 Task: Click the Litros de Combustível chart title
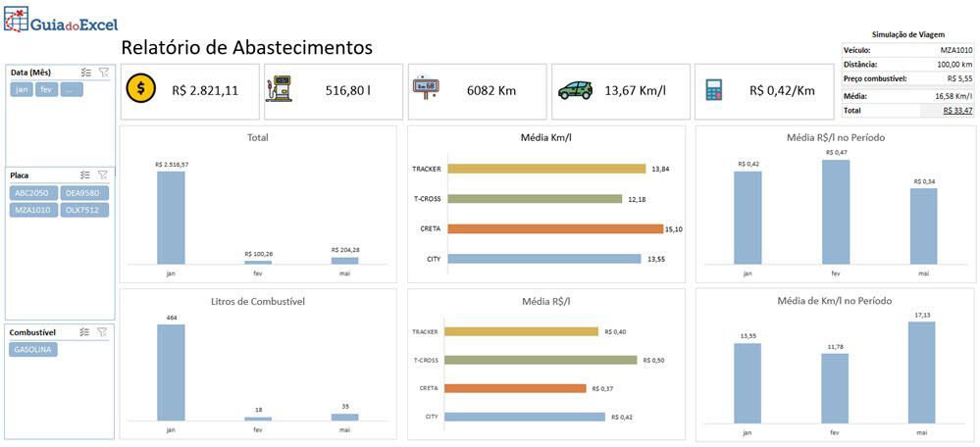pyautogui.click(x=258, y=302)
